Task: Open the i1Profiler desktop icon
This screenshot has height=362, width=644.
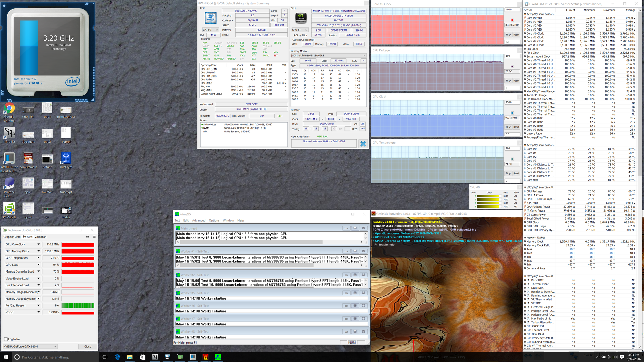Action: (9, 135)
